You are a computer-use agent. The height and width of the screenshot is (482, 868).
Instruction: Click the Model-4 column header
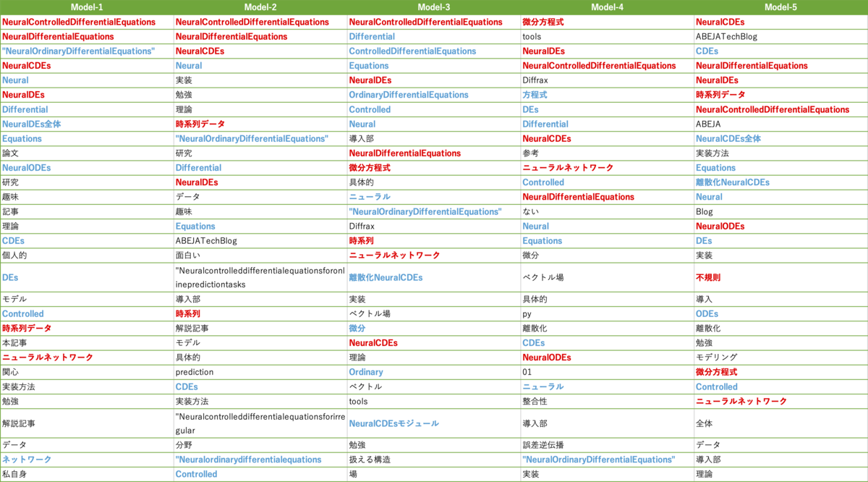tap(607, 7)
